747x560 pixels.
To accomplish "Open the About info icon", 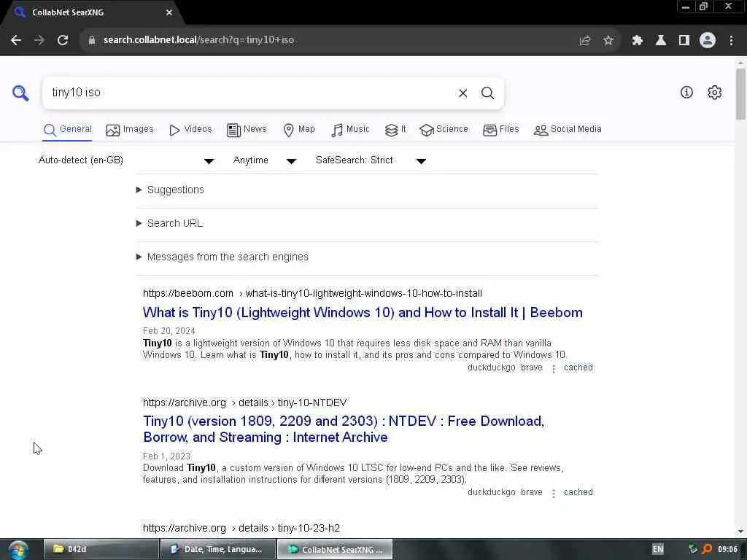I will tap(686, 93).
